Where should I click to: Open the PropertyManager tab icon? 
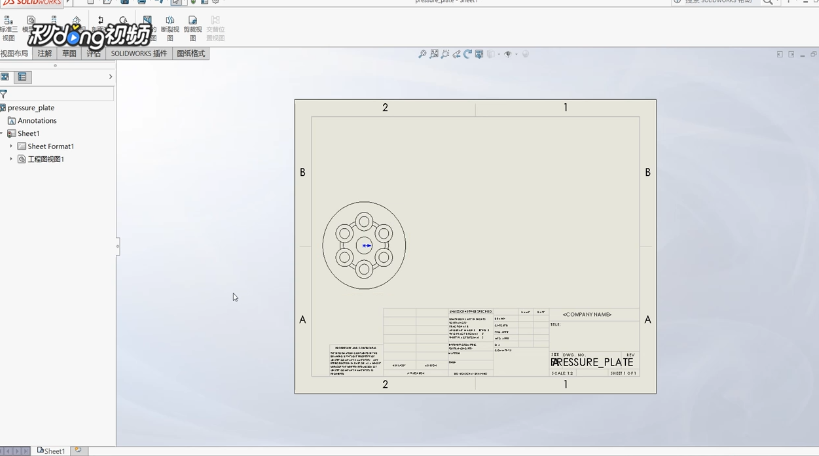pos(22,77)
